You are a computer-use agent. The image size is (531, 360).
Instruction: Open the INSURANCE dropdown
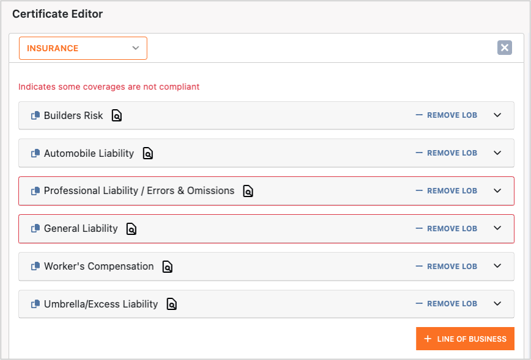pyautogui.click(x=83, y=48)
